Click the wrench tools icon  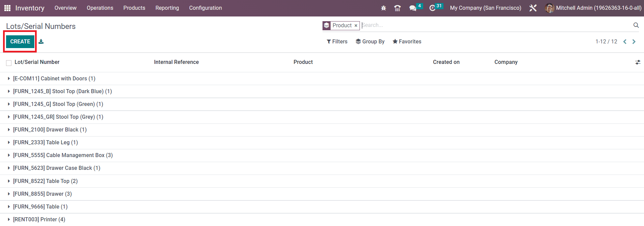tap(533, 8)
